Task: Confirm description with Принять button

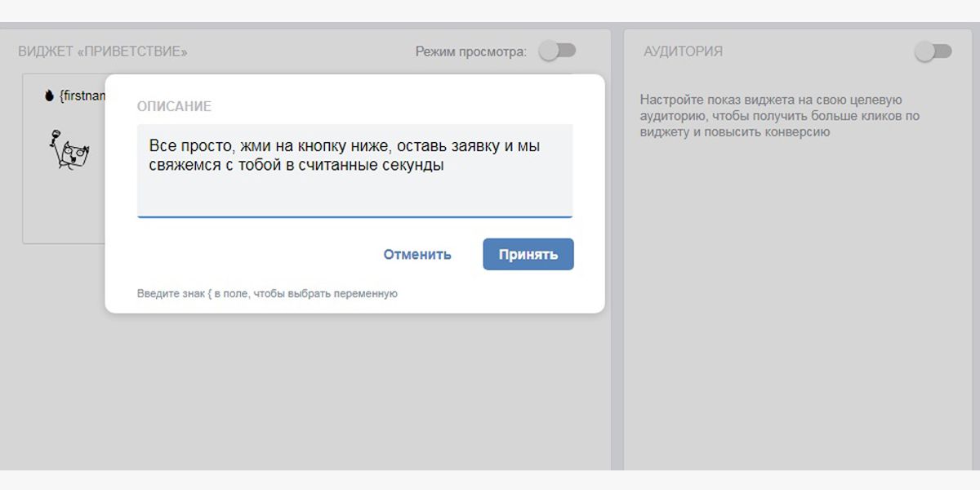Action: (x=528, y=254)
